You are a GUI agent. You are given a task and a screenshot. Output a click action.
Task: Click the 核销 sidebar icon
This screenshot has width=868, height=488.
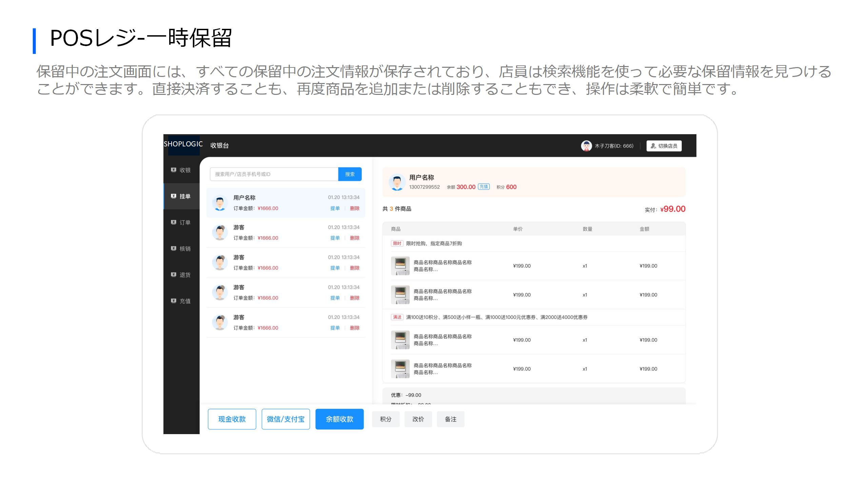point(174,248)
